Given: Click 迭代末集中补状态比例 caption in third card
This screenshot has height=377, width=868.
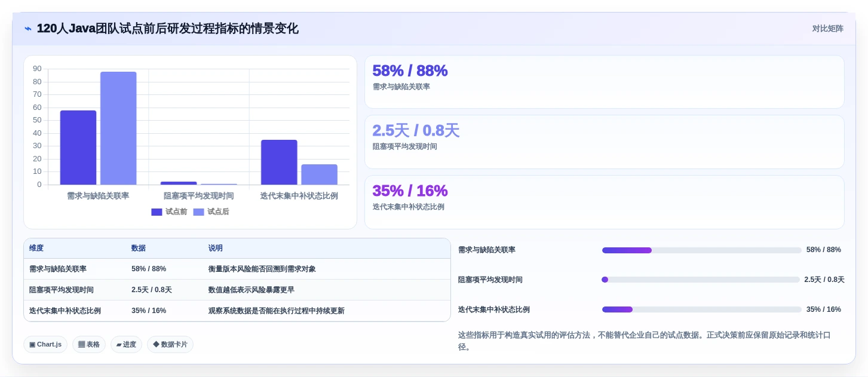Looking at the screenshot, I should pyautogui.click(x=408, y=207).
